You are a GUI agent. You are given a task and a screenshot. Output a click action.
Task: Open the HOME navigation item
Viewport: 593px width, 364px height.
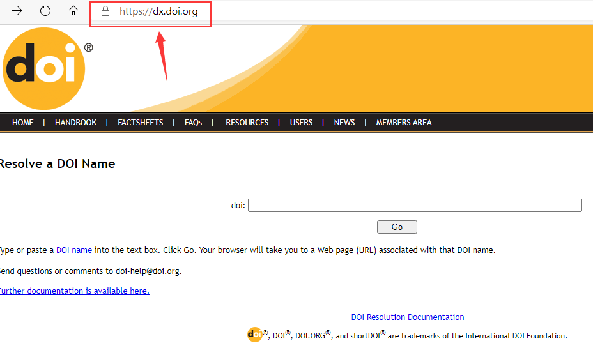pos(23,123)
